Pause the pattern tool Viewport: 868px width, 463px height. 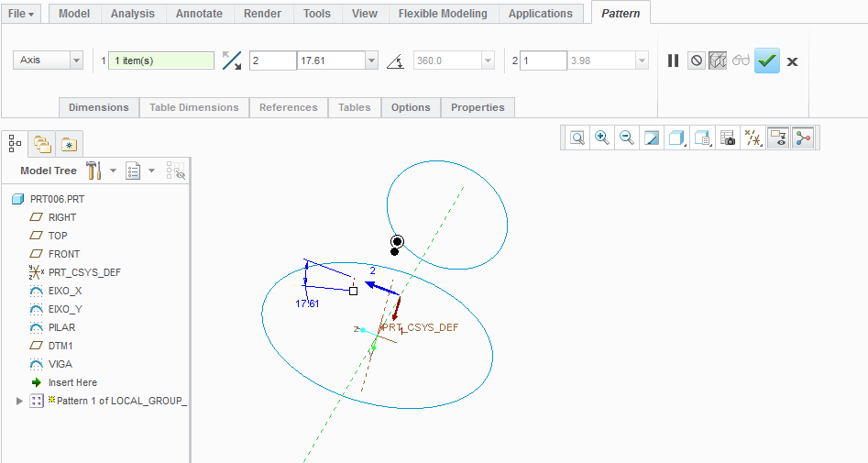tap(673, 61)
